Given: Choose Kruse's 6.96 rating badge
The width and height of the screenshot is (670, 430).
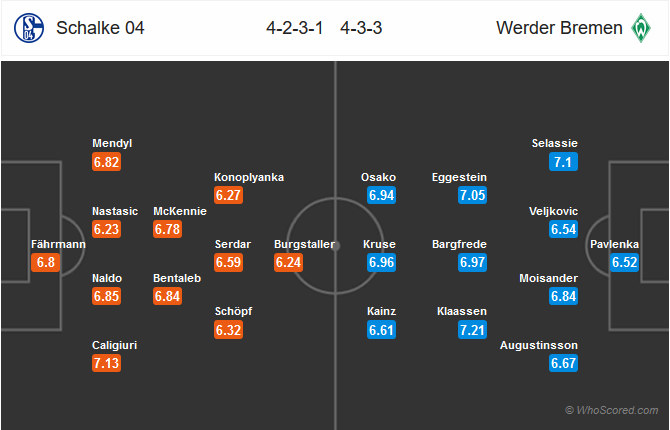Looking at the screenshot, I should (381, 262).
